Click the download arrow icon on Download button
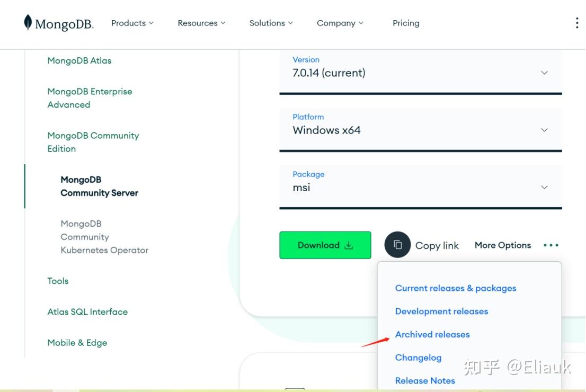This screenshot has height=392, width=586. pyautogui.click(x=349, y=245)
